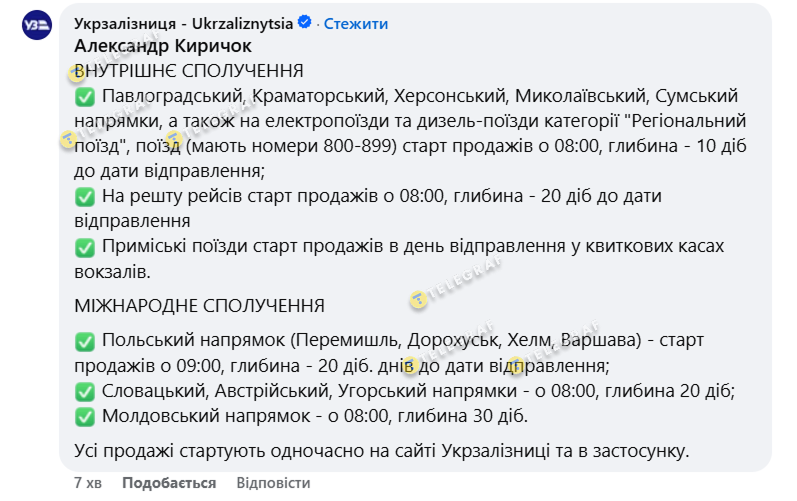Click the 7 хв comment timestamp
Image resolution: width=797 pixels, height=501 pixels.
89,483
